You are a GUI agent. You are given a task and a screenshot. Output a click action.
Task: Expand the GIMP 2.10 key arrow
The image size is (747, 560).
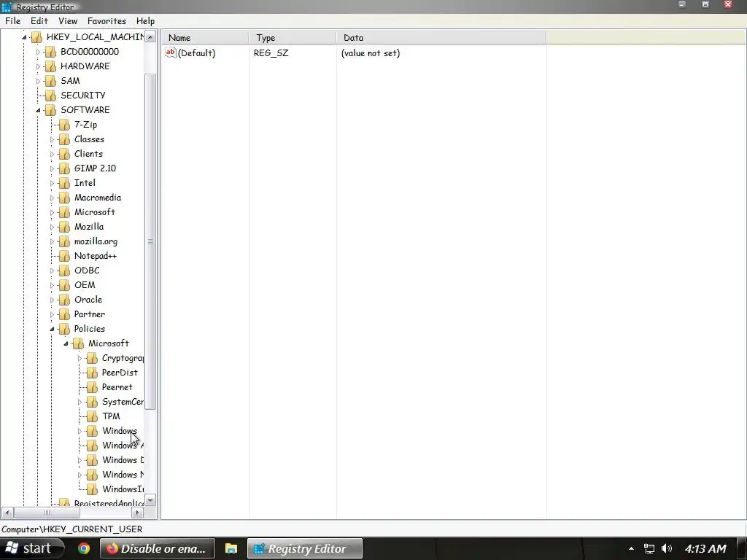52,168
